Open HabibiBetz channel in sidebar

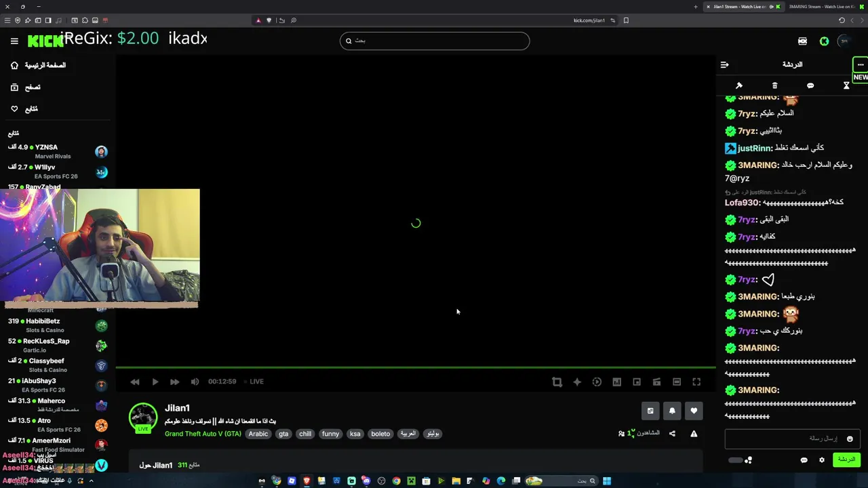pyautogui.click(x=58, y=325)
